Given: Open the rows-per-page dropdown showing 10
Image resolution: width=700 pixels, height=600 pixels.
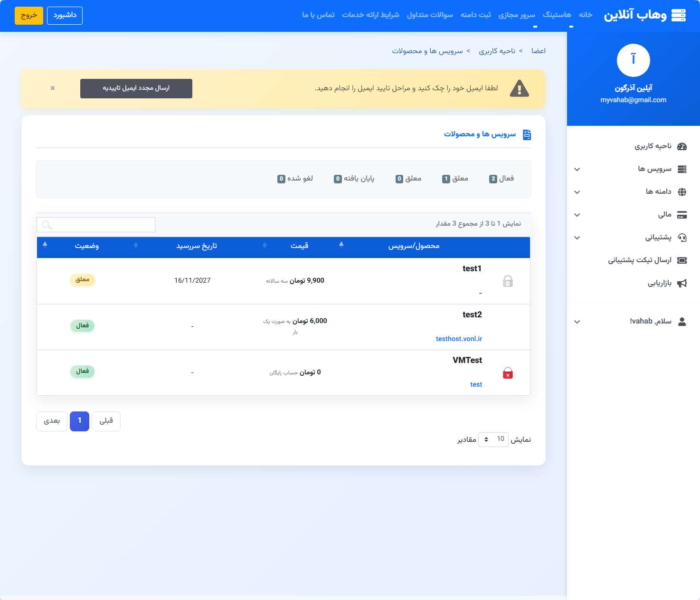Looking at the screenshot, I should tap(493, 439).
